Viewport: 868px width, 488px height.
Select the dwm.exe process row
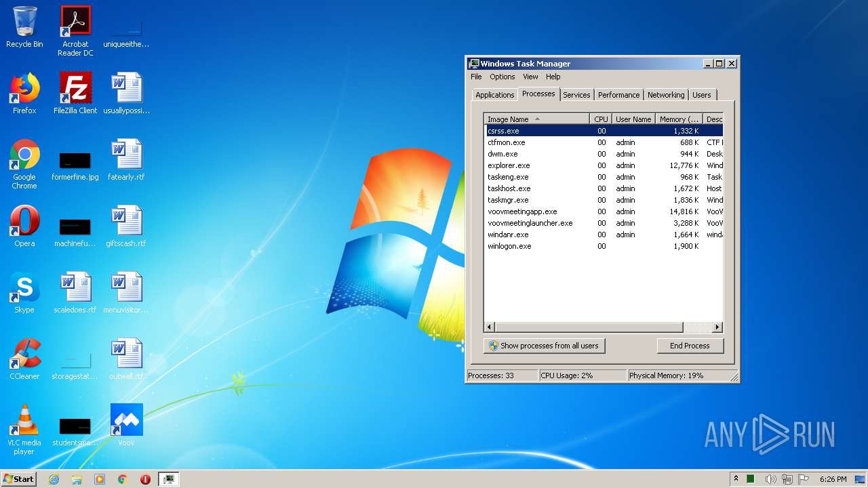pos(604,154)
